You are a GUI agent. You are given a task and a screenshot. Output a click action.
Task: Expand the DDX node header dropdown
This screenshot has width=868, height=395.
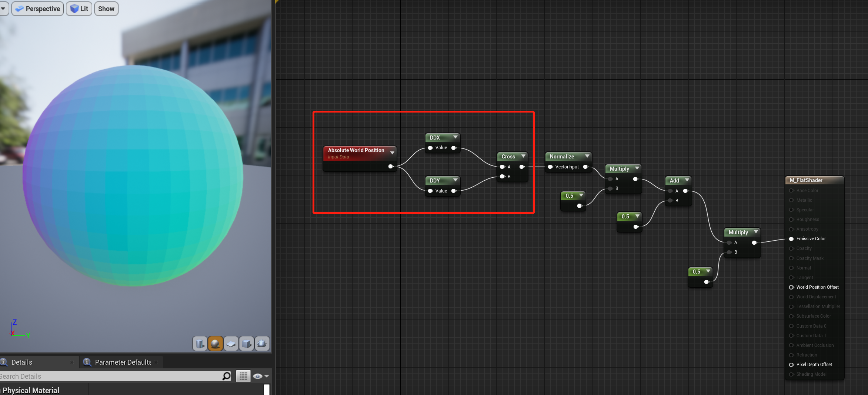(455, 137)
